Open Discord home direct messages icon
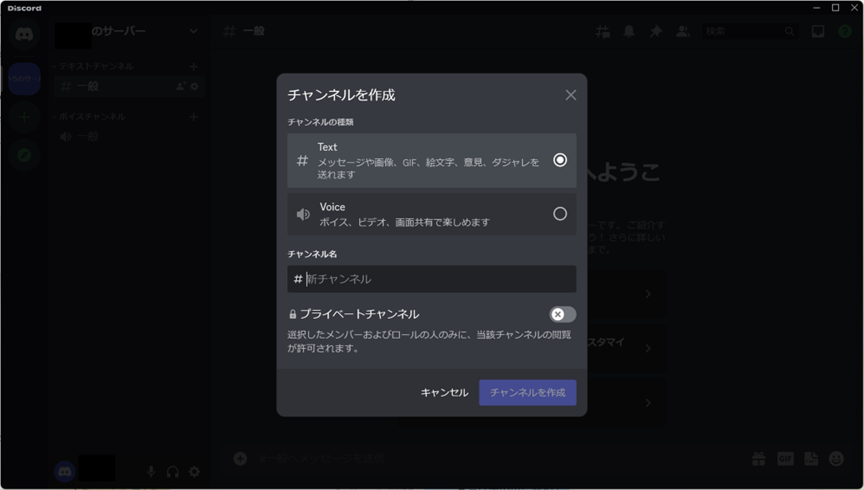The image size is (864, 490). click(x=24, y=35)
